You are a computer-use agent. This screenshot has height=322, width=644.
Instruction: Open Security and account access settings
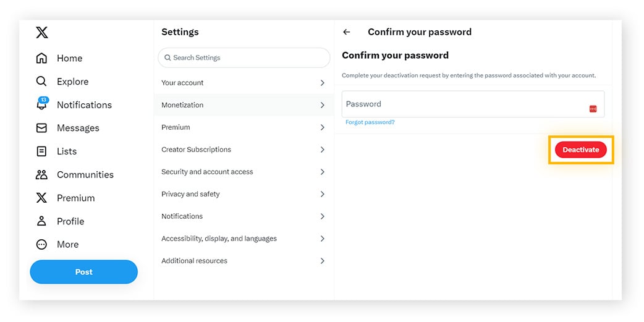coord(207,172)
